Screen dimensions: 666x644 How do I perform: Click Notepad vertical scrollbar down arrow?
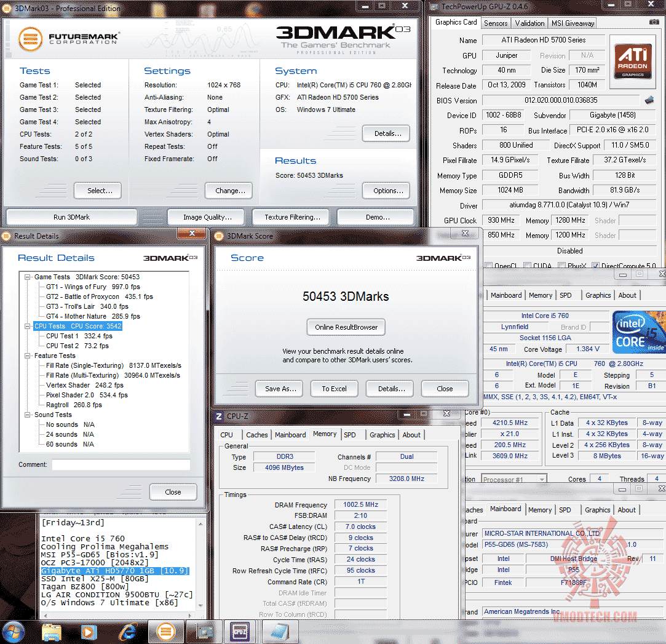pos(200,606)
